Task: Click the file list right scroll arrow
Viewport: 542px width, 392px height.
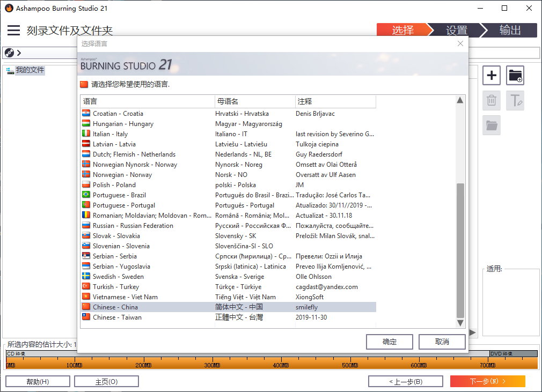Action: click(473, 332)
